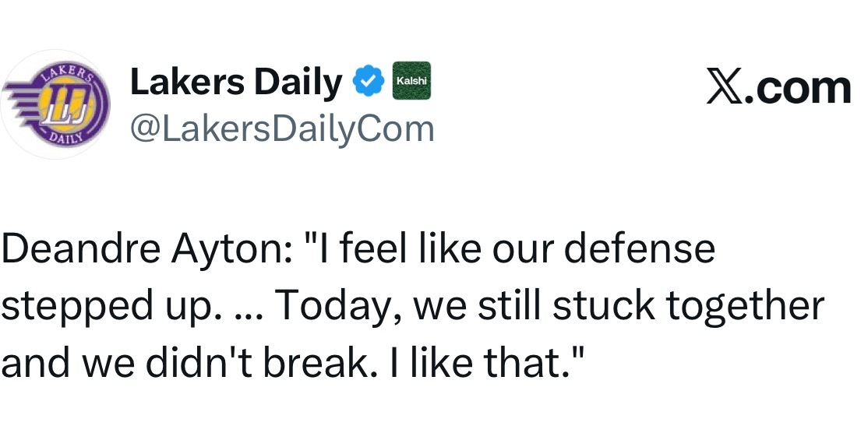The width and height of the screenshot is (868, 440).
Task: Click the stylized X logo letter
Action: pyautogui.click(x=723, y=88)
